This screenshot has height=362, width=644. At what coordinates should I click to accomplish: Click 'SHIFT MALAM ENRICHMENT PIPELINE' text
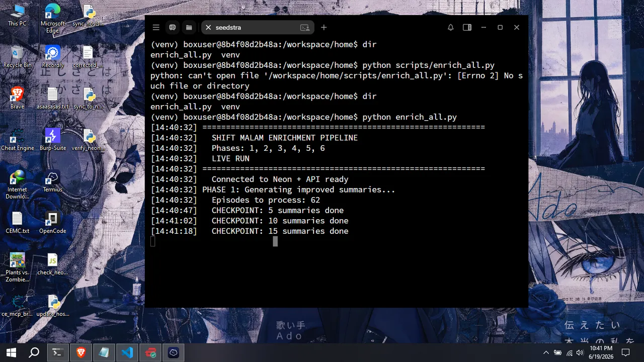click(285, 138)
